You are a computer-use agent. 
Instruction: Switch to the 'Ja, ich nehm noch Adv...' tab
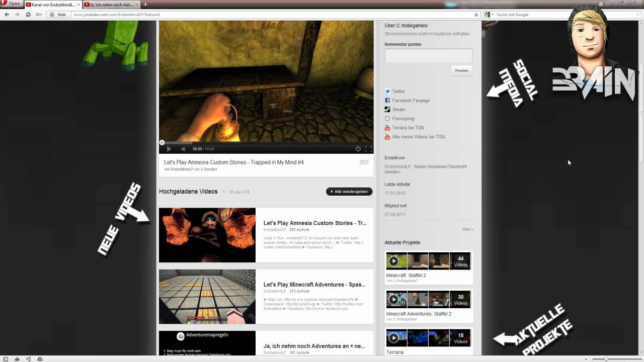pos(111,5)
